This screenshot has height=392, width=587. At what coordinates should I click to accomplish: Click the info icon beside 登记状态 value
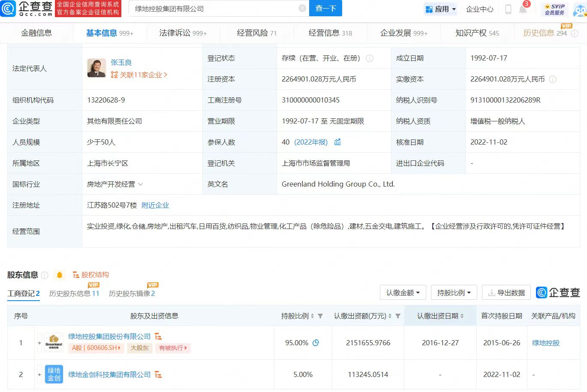tap(370, 58)
